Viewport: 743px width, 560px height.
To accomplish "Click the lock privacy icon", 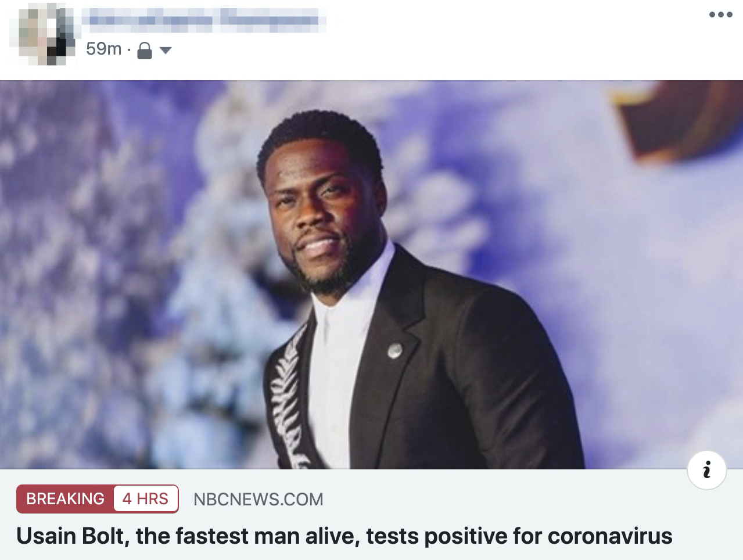I will pyautogui.click(x=144, y=52).
